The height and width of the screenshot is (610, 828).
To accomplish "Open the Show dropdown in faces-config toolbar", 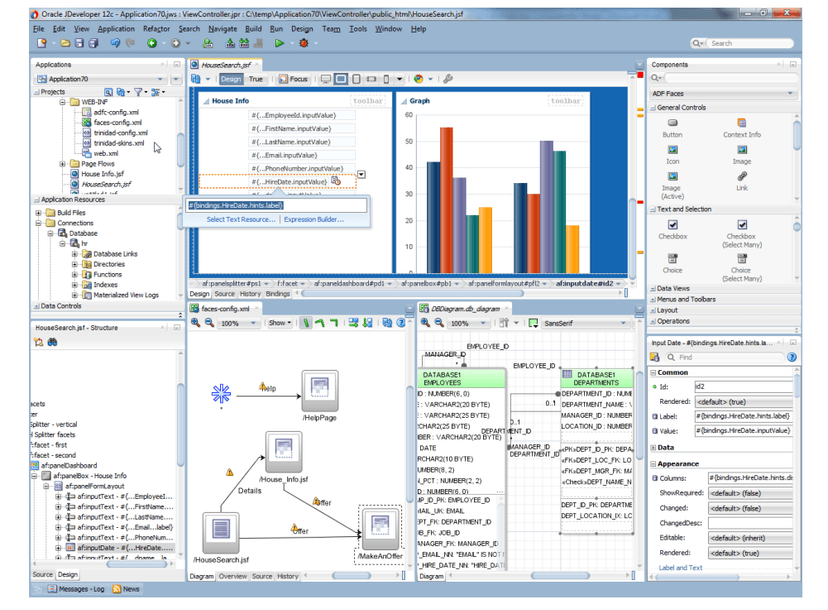I will pyautogui.click(x=279, y=323).
